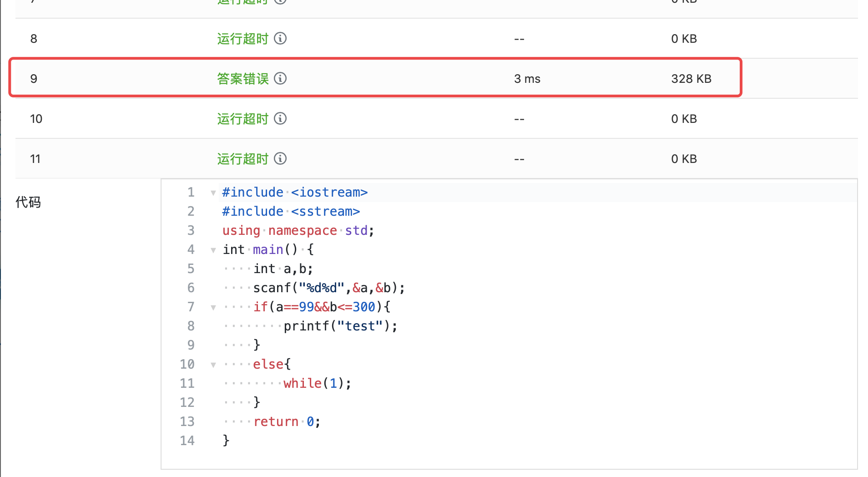
Task: Click info icon next to row 8 运行超时
Action: [280, 38]
